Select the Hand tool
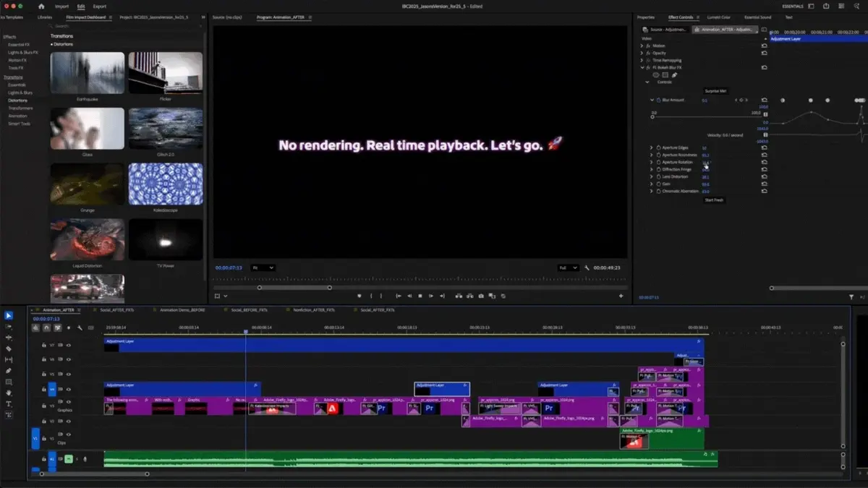The height and width of the screenshot is (488, 868). (x=9, y=393)
